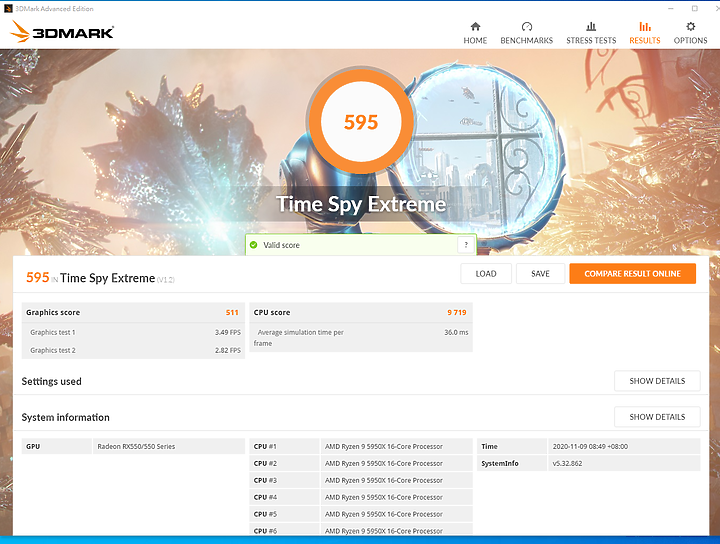Click the CPU #3 processor row
Image resolution: width=720 pixels, height=544 pixels.
(x=361, y=480)
